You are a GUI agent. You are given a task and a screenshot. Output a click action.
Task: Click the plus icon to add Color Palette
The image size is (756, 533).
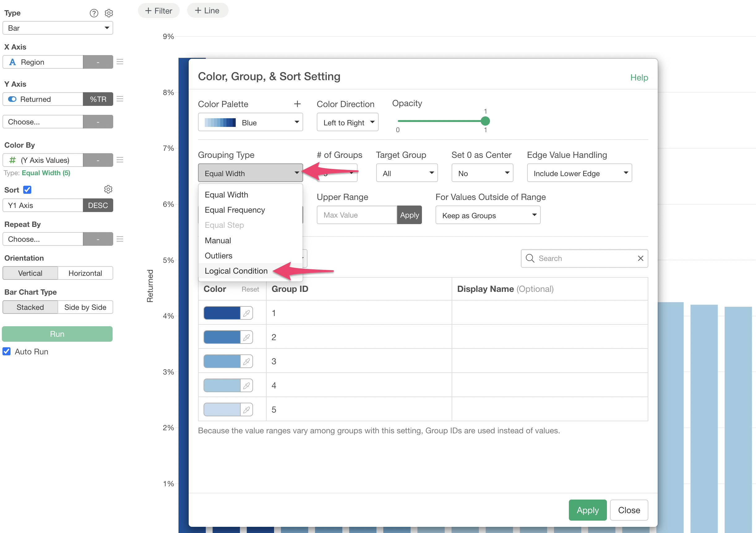tap(297, 104)
